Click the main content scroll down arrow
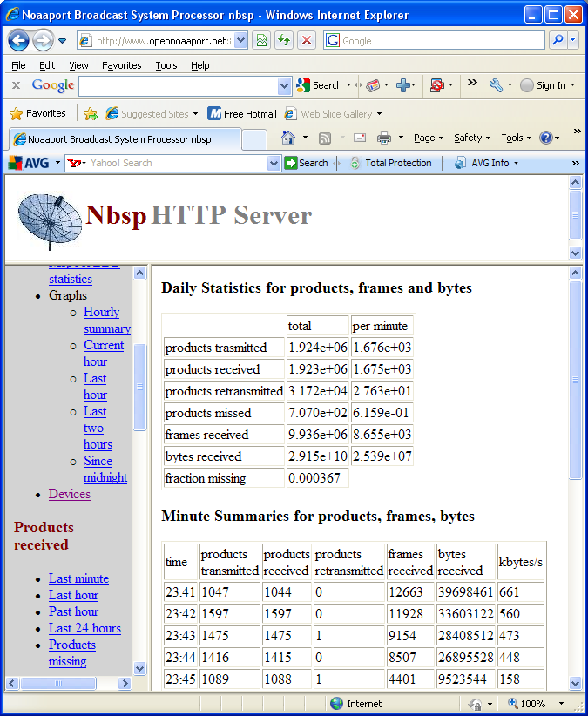The image size is (588, 716). (x=575, y=683)
